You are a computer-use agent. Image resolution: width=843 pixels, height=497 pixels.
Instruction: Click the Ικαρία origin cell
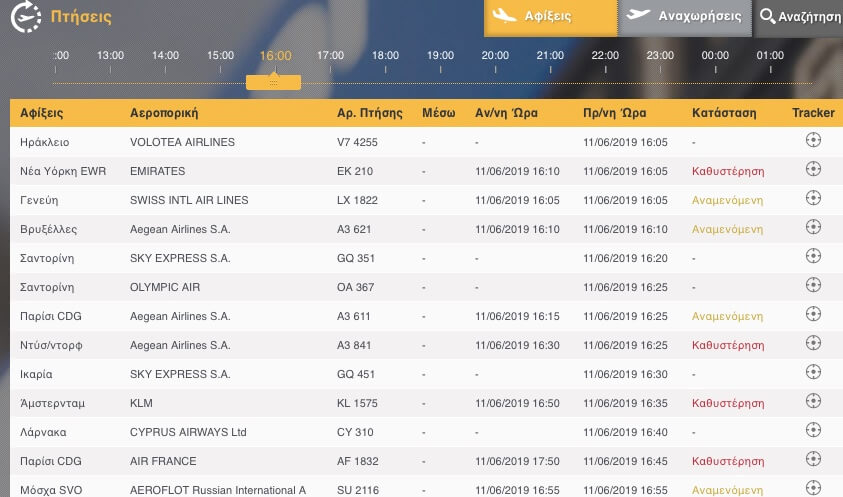(36, 374)
